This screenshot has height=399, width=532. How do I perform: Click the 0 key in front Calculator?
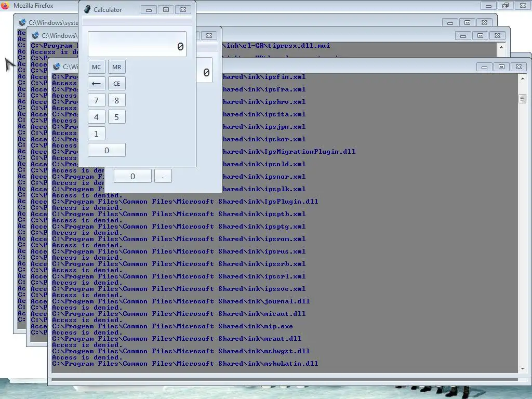(x=107, y=150)
